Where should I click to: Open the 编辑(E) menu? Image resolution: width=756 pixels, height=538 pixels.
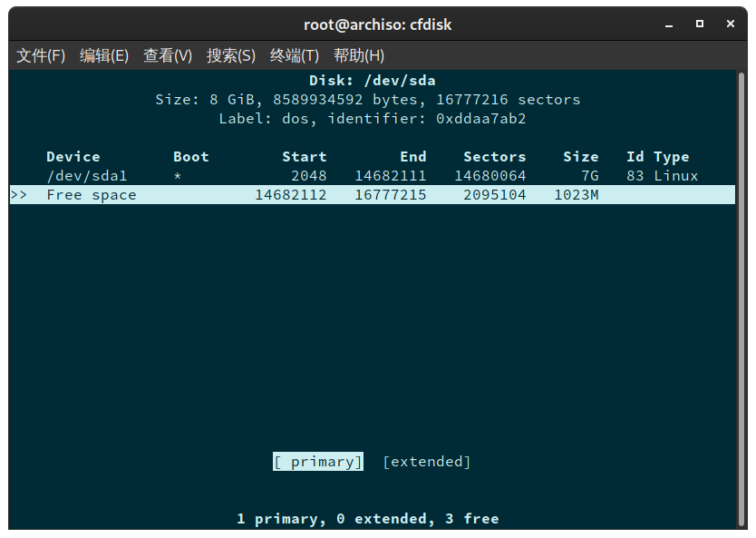(103, 55)
